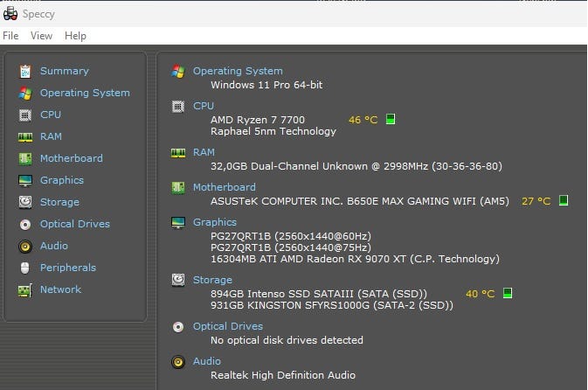
Task: Click the CPU temperature status indicator icon
Action: click(x=391, y=120)
